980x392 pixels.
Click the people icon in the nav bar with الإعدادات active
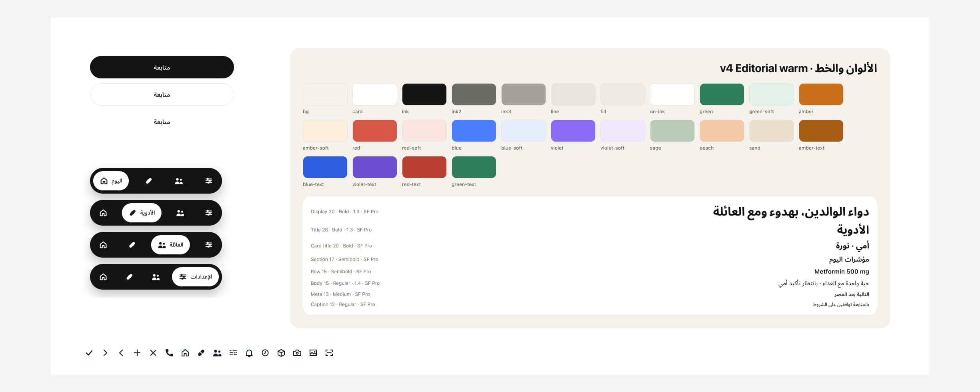click(x=156, y=277)
